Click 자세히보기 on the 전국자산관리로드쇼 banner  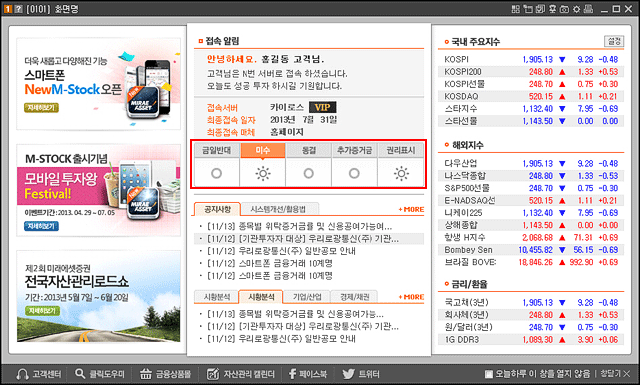click(42, 311)
